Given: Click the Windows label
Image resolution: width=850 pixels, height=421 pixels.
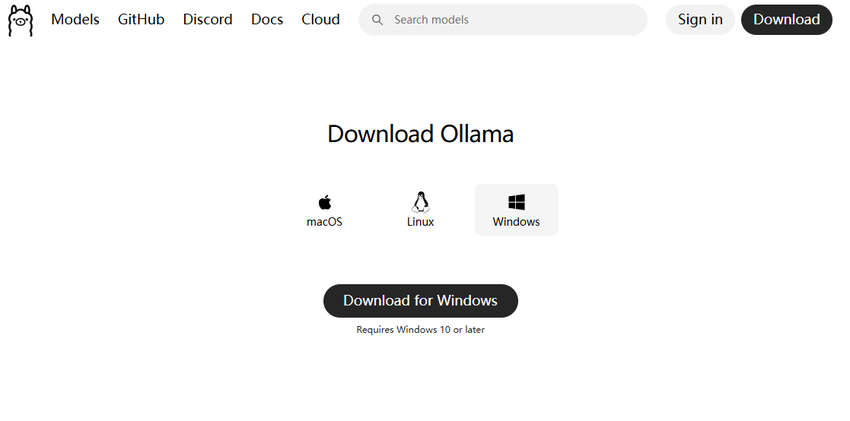Looking at the screenshot, I should tap(516, 222).
